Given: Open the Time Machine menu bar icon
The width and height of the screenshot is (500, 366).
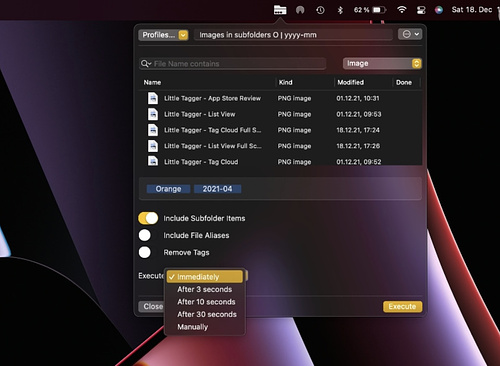Looking at the screenshot, I should (x=320, y=10).
